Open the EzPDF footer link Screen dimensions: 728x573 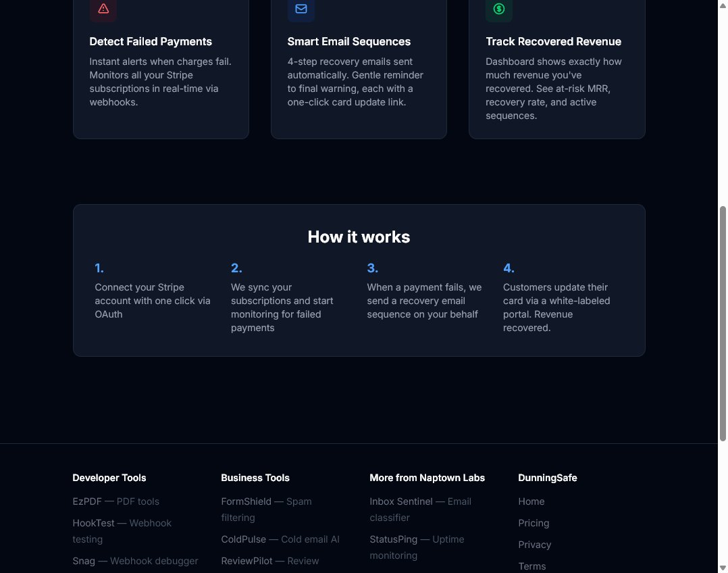(x=84, y=501)
